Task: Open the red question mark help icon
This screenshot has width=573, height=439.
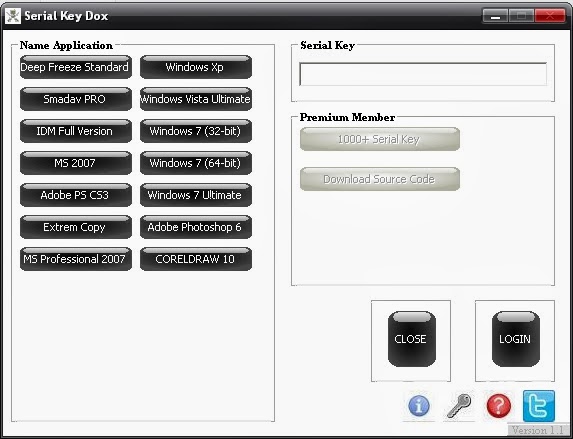Action: [499, 406]
